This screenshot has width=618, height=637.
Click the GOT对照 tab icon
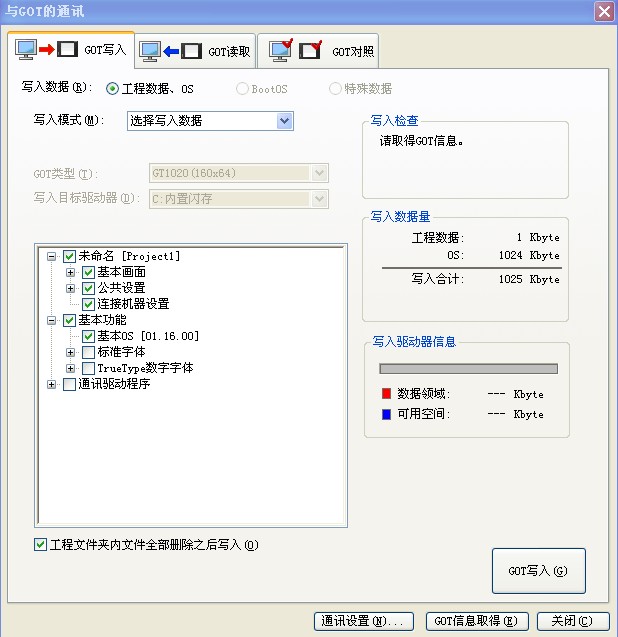tap(295, 50)
